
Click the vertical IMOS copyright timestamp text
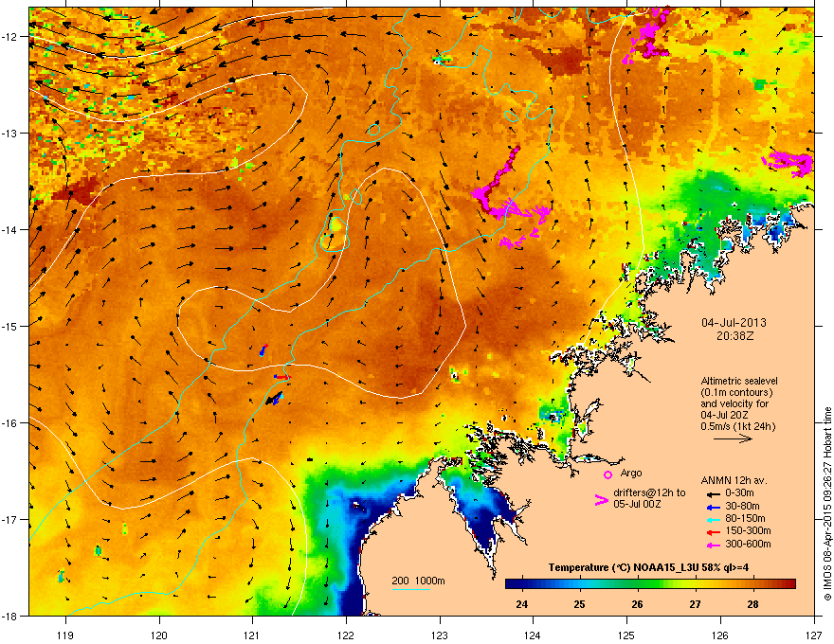(827, 503)
